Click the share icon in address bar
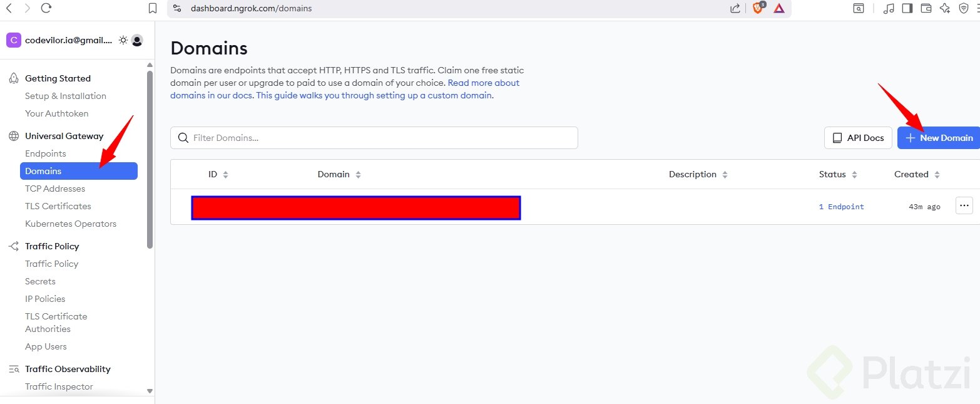980x404 pixels. [x=735, y=8]
